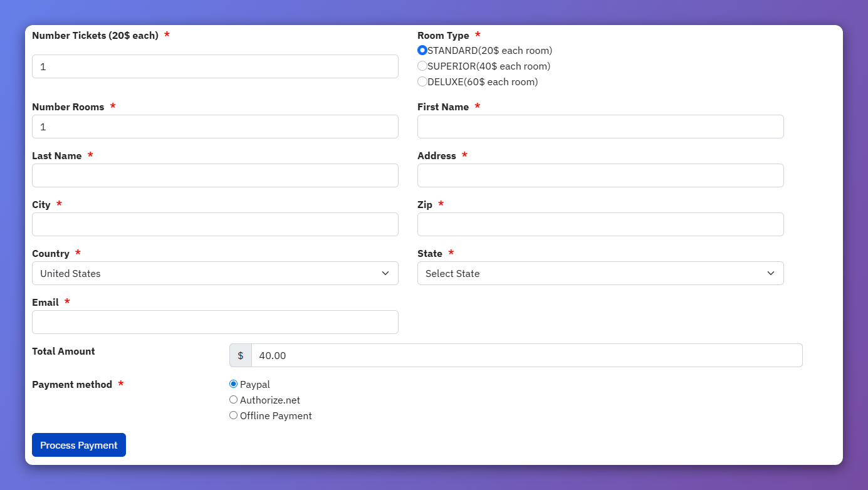Click the First Name text box
The width and height of the screenshot is (868, 490).
(x=600, y=127)
